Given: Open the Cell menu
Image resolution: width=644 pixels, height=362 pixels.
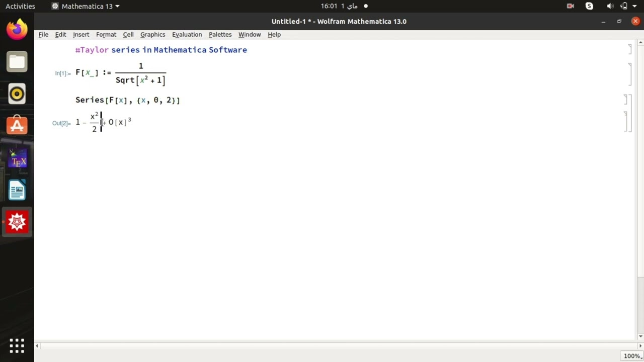Looking at the screenshot, I should pos(128,34).
